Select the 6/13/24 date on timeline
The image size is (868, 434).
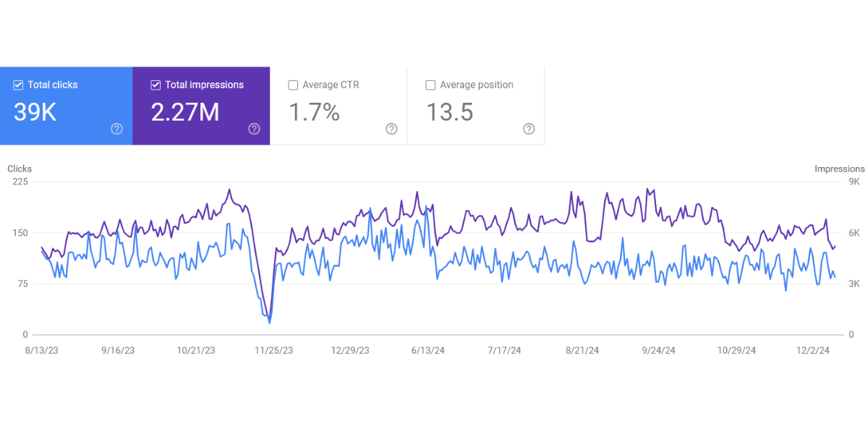[x=427, y=350]
